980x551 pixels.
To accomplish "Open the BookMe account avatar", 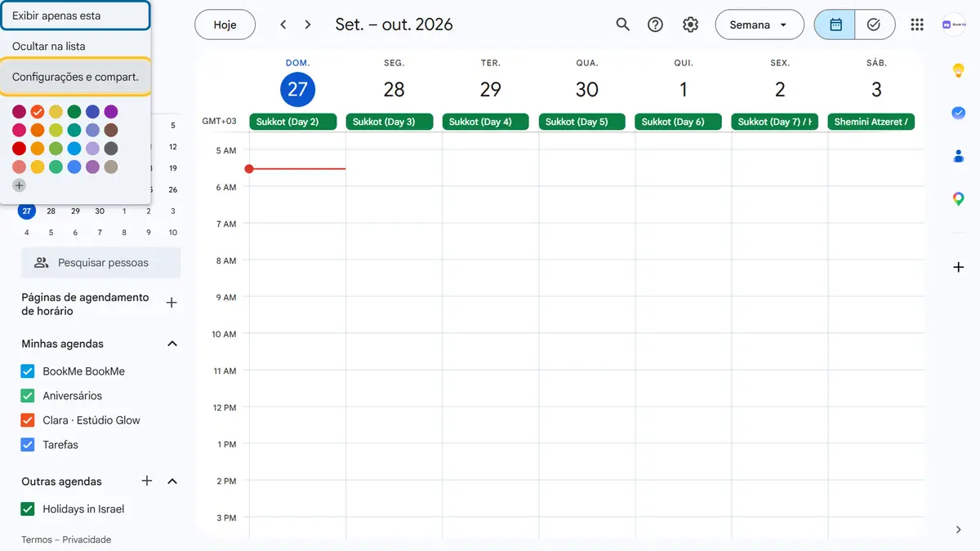I will tap(954, 24).
